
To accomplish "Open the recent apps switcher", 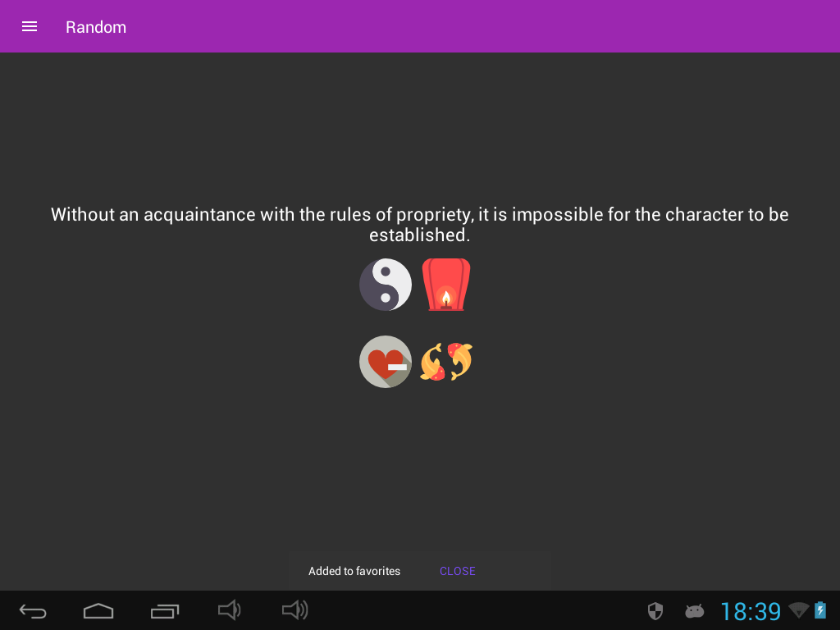I will coord(164,610).
